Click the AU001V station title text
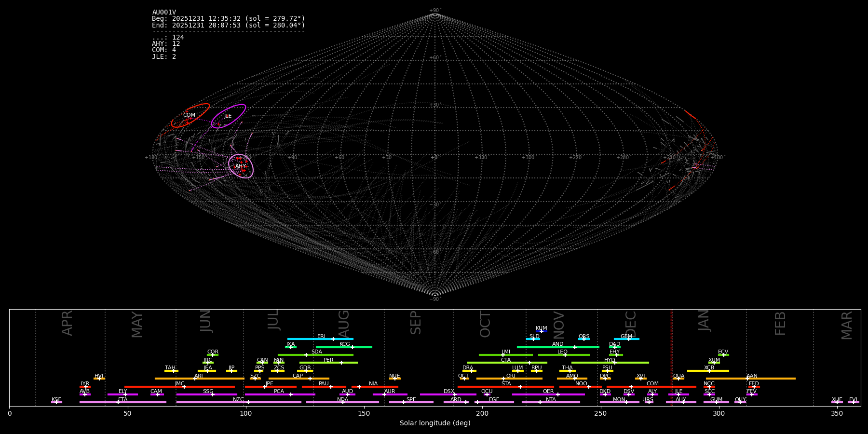Image resolution: width=868 pixels, height=434 pixels. [164, 13]
